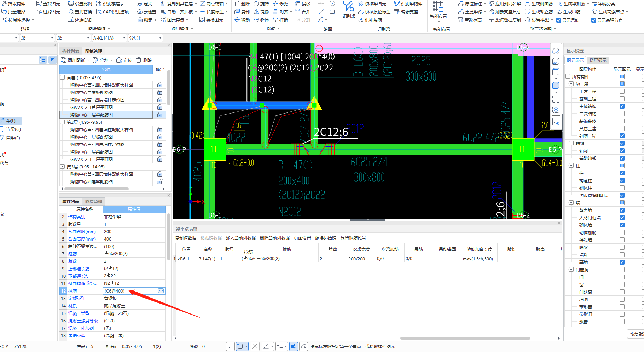
Task: Click 页面设置 in beam table toolbar
Action: (302, 238)
